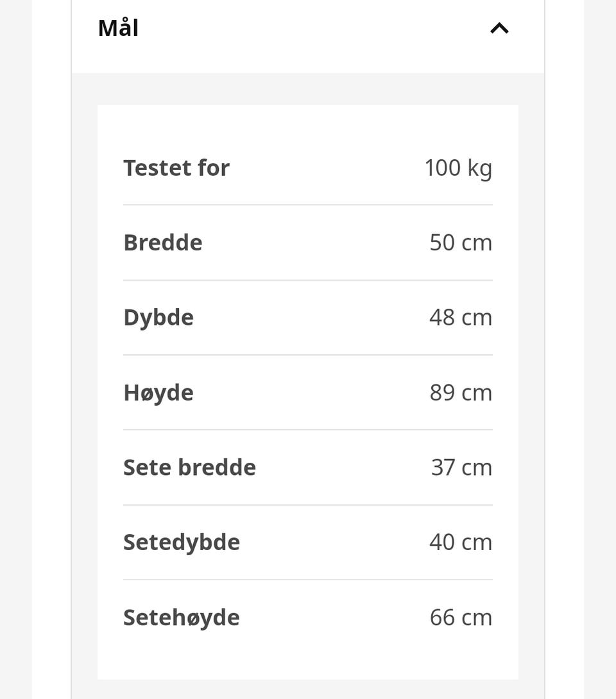
Task: Collapse the Mål section with the chevron
Action: click(x=499, y=28)
